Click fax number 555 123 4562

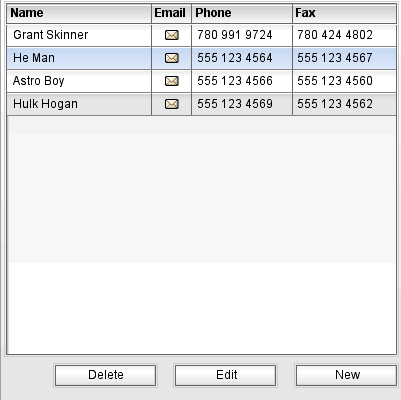pos(335,104)
